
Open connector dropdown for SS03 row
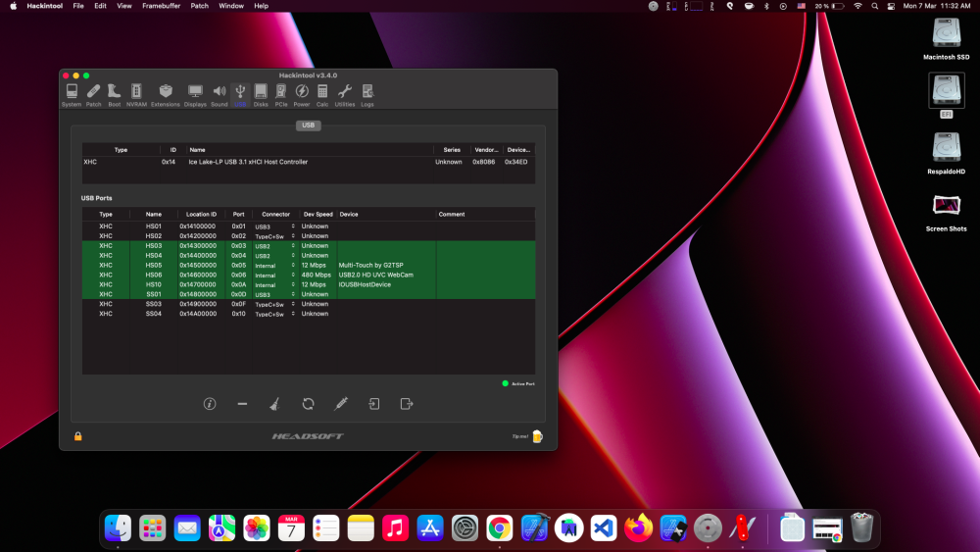(x=275, y=304)
